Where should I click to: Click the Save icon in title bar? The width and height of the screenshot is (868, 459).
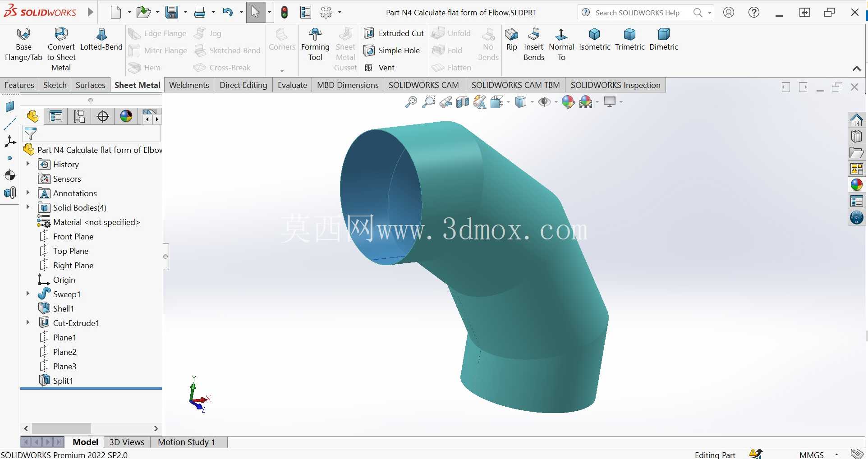tap(171, 12)
